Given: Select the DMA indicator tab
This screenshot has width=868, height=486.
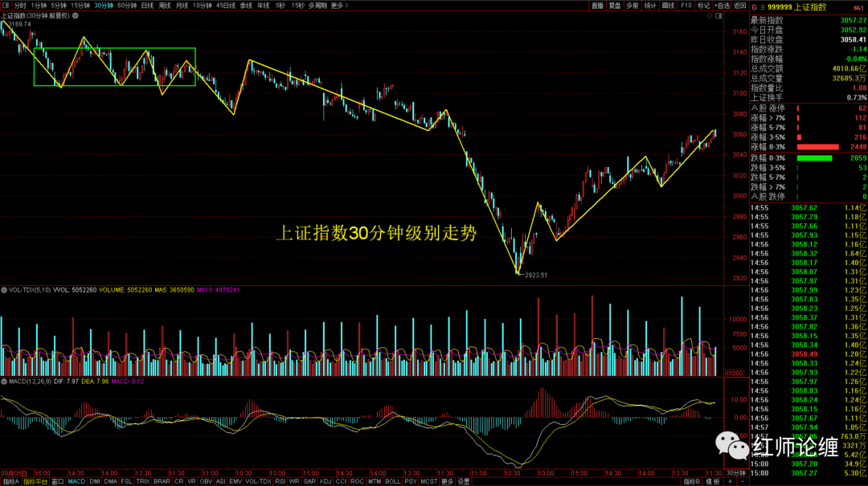Looking at the screenshot, I should (x=111, y=481).
